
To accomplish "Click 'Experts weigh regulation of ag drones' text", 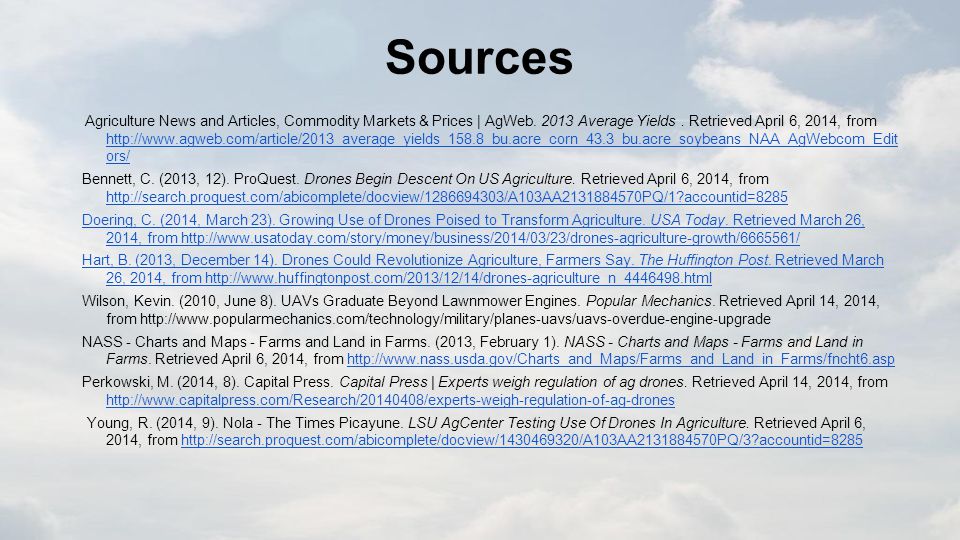I will point(561,382).
